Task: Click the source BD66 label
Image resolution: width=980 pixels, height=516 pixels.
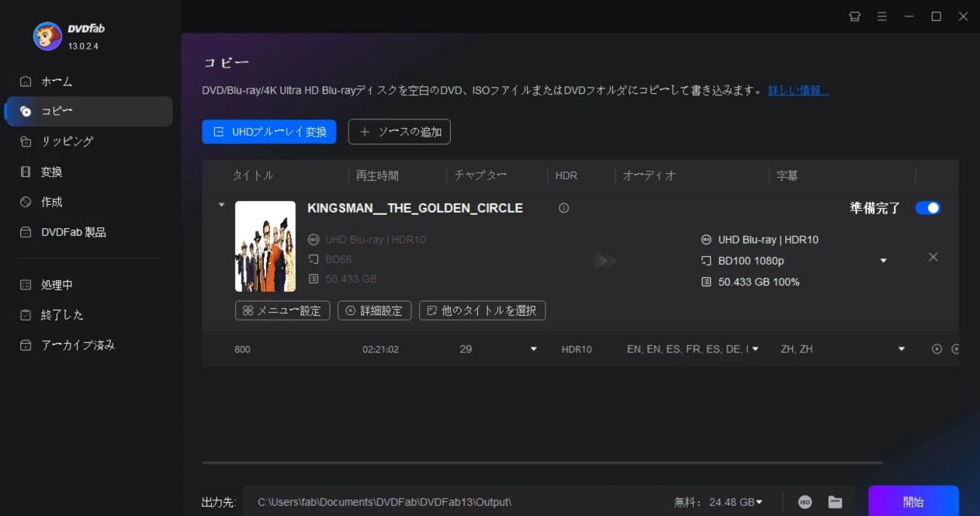Action: click(x=338, y=259)
